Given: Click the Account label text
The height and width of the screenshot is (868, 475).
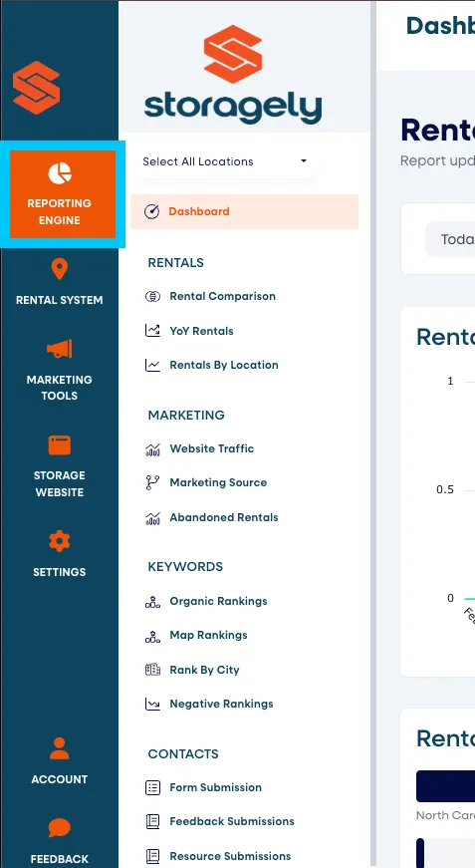Looking at the screenshot, I should (x=59, y=779).
